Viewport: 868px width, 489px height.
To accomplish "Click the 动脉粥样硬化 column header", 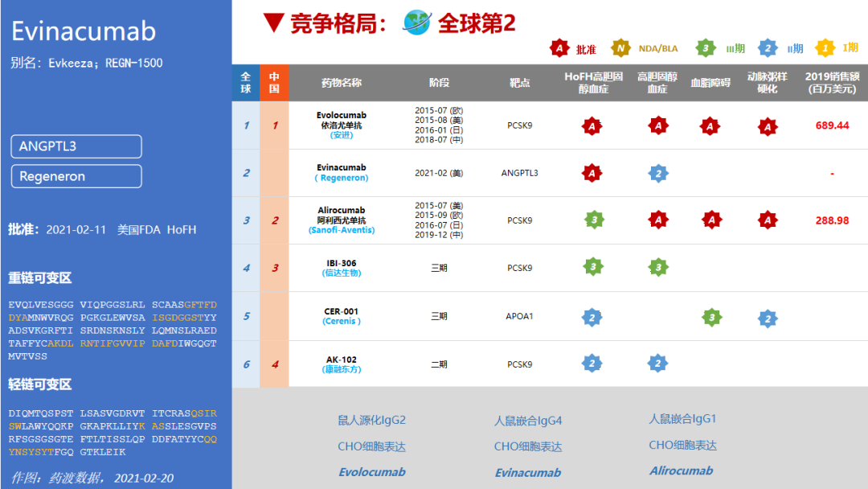I will pos(768,83).
